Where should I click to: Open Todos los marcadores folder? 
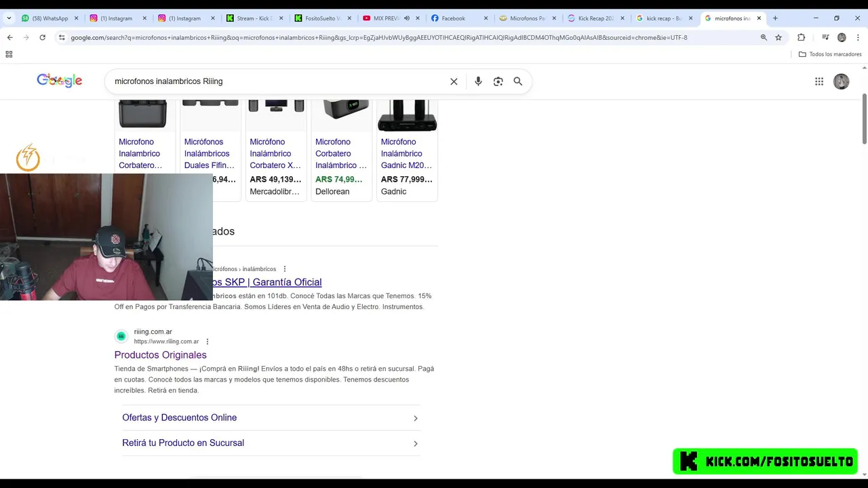coord(830,54)
